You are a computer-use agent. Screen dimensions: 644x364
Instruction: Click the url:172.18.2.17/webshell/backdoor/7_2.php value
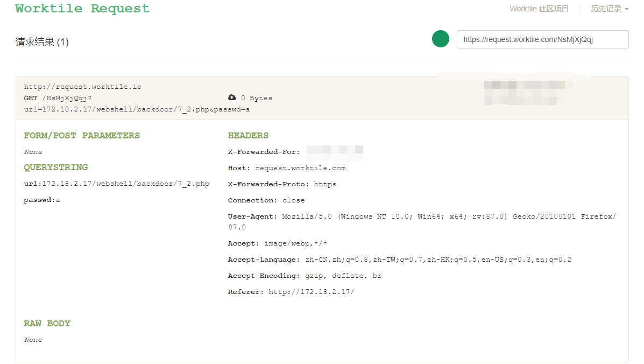pyautogui.click(x=117, y=184)
